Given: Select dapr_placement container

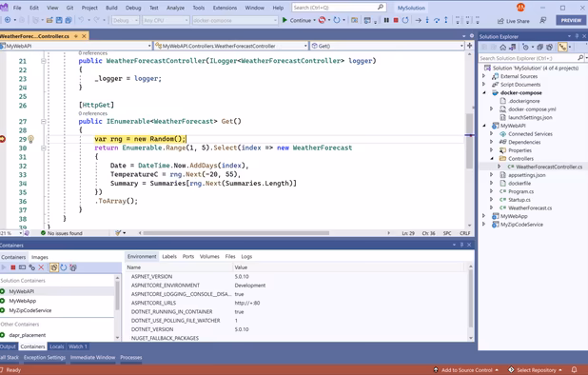Looking at the screenshot, I should [27, 335].
